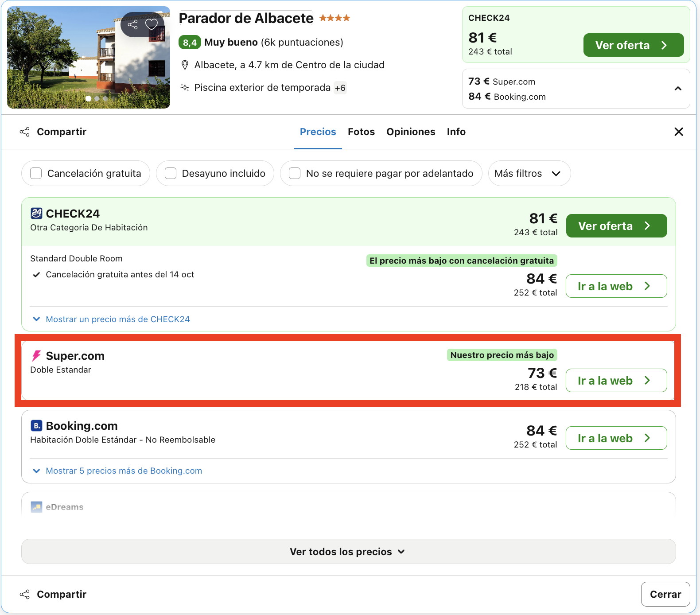Expand Ver todos los precios
Screen dimensions: 700x615
click(x=348, y=552)
